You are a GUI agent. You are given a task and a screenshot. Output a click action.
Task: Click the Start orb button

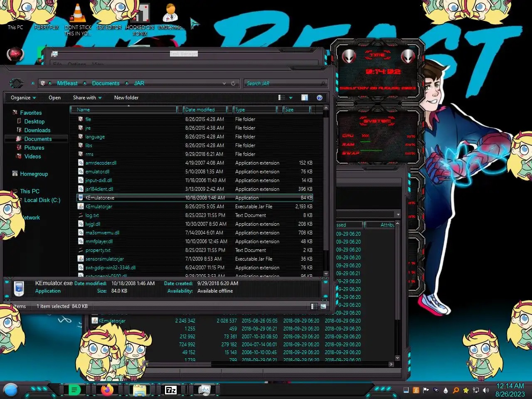pos(11,390)
